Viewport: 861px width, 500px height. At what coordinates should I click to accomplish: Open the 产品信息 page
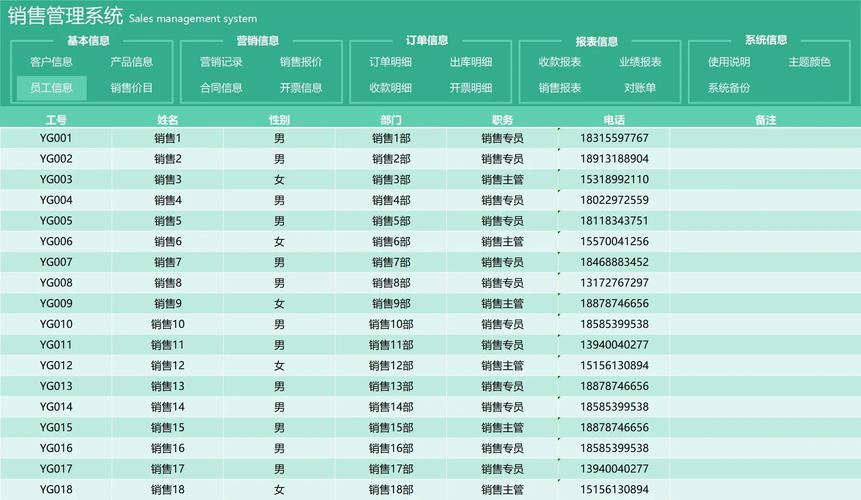[131, 62]
